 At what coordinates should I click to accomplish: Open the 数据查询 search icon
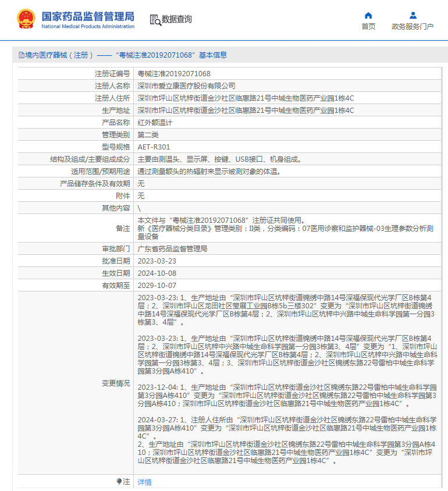[155, 20]
